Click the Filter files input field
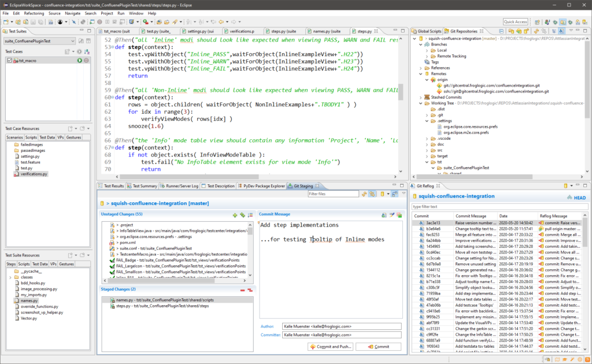Image resolution: width=592 pixels, height=364 pixels. click(x=333, y=194)
